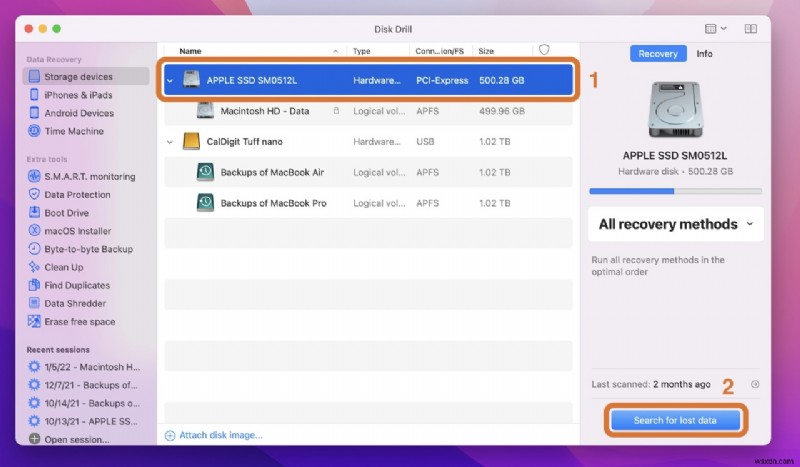
Task: Collapse the CalDigit Tuff nano row chevron
Action: (170, 142)
